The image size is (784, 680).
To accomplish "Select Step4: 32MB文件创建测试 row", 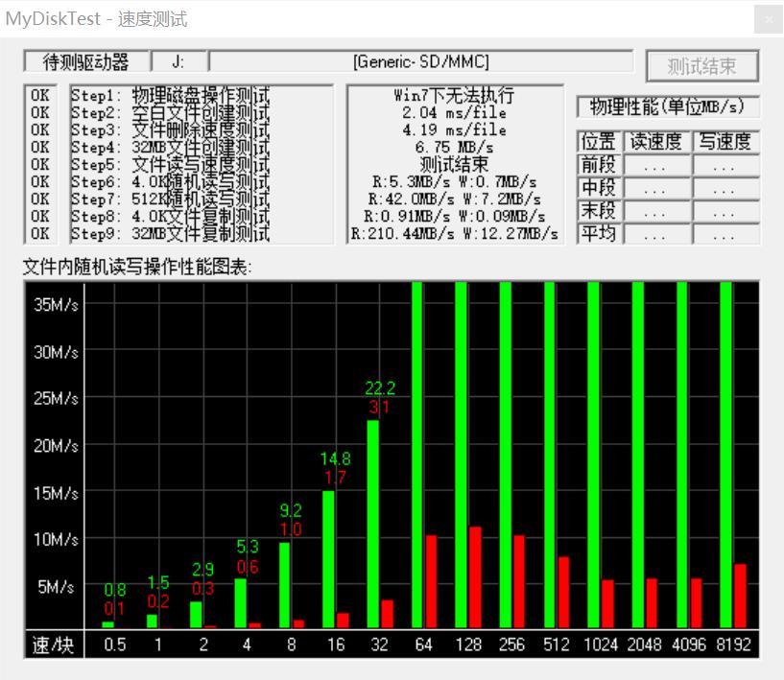I will tap(170, 148).
